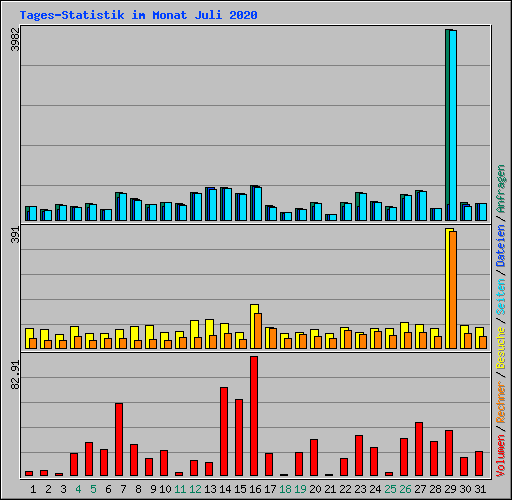Image resolution: width=512 pixels, height=500 pixels.
Task: Click the title 'Tages-Statistik im Monat Juli 2020'
Action: (138, 15)
